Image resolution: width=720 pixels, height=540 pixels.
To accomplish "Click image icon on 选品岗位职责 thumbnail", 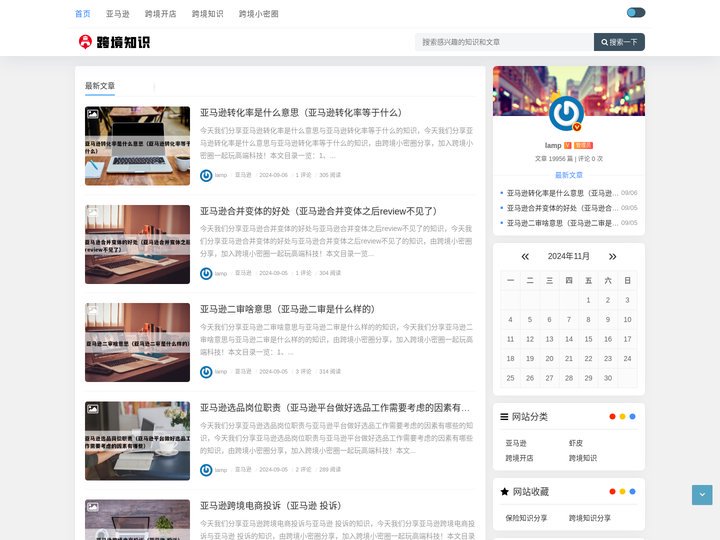I will pos(93,409).
